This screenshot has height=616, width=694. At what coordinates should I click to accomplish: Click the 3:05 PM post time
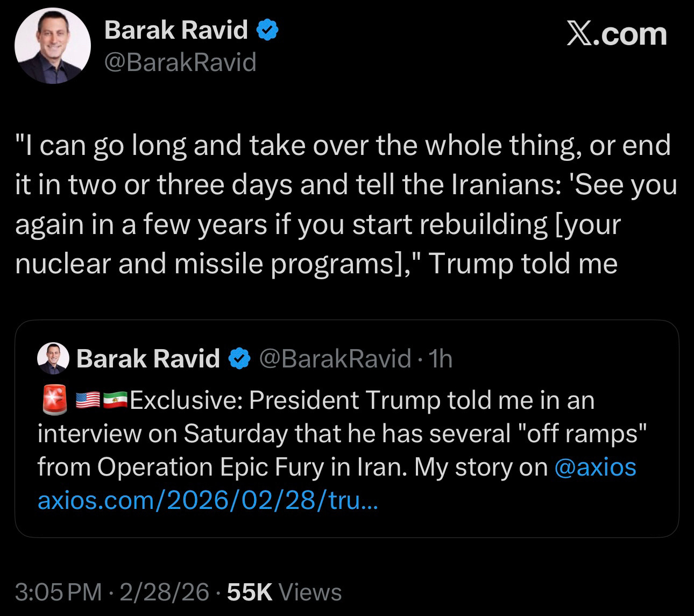coord(58,592)
